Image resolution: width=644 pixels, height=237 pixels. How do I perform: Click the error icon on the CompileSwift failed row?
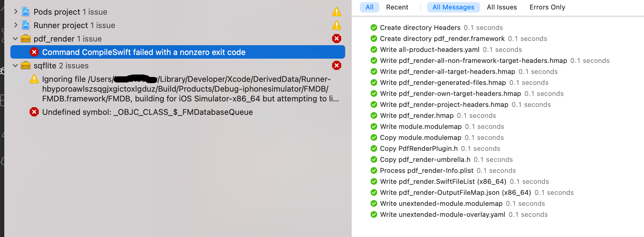[34, 52]
